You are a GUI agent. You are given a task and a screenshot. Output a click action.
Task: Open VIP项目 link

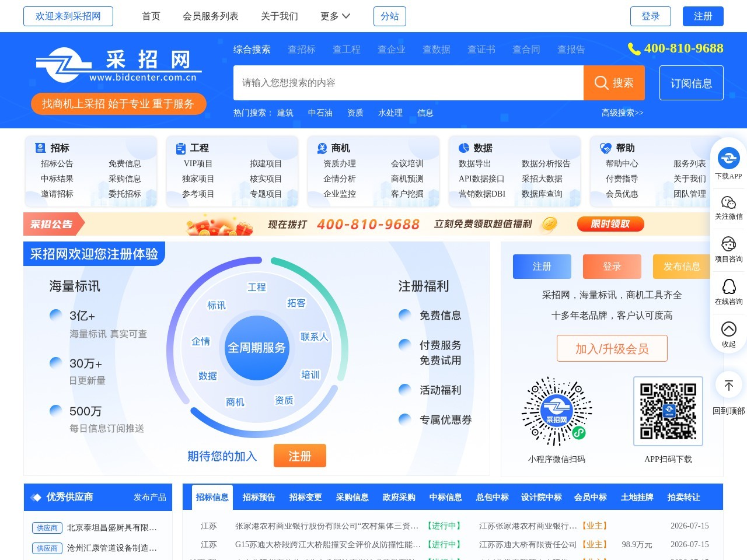click(x=198, y=164)
